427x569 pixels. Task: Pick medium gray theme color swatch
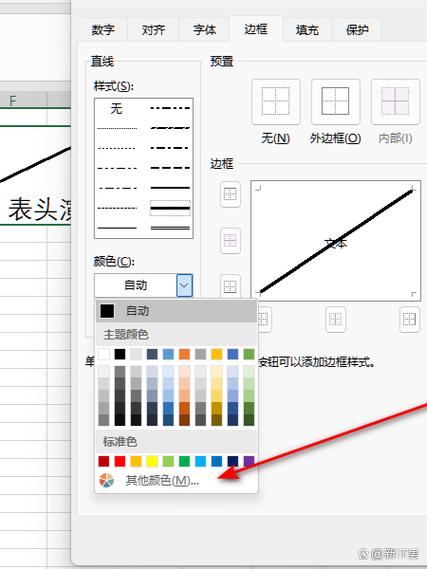tap(201, 354)
